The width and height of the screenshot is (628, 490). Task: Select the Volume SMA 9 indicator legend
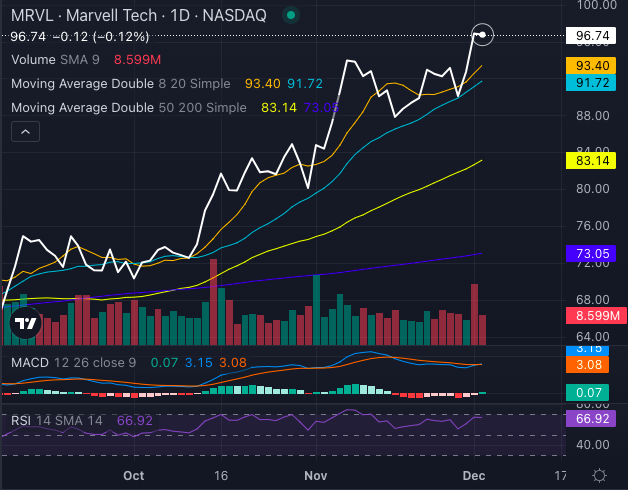[55, 60]
